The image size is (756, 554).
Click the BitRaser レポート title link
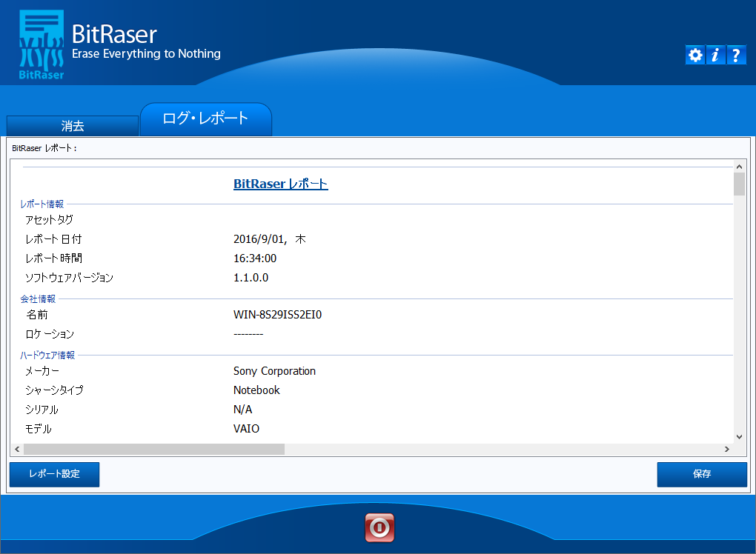(x=280, y=184)
